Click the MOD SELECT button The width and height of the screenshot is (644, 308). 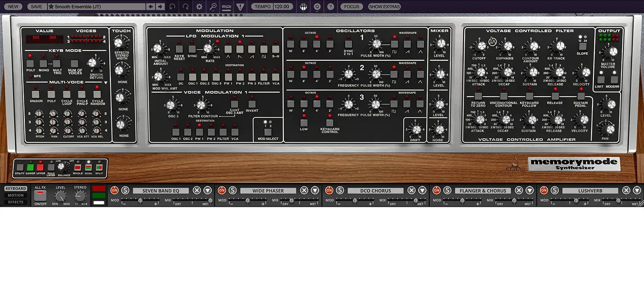[x=268, y=132]
